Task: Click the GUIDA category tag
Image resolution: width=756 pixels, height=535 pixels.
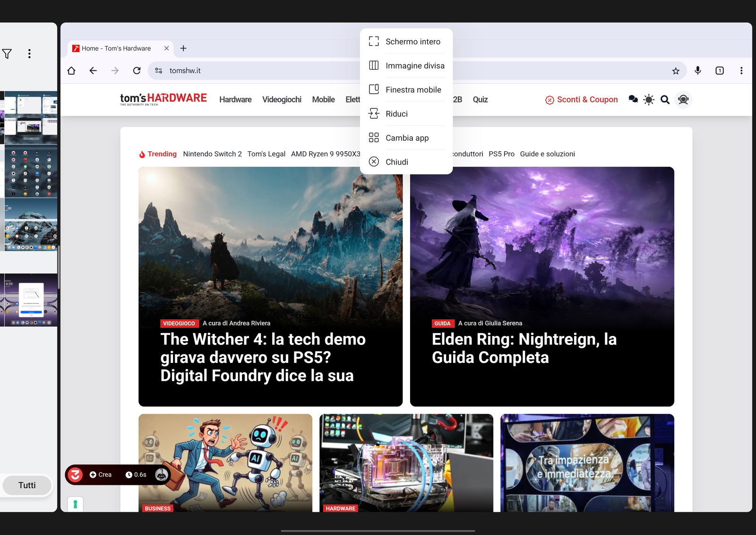Action: [x=442, y=324]
